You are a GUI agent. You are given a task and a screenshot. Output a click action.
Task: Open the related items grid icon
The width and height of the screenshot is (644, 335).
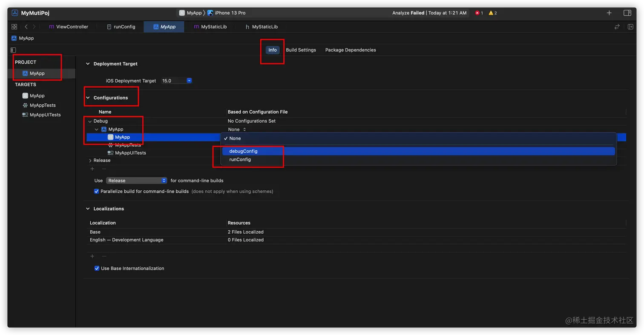click(14, 26)
